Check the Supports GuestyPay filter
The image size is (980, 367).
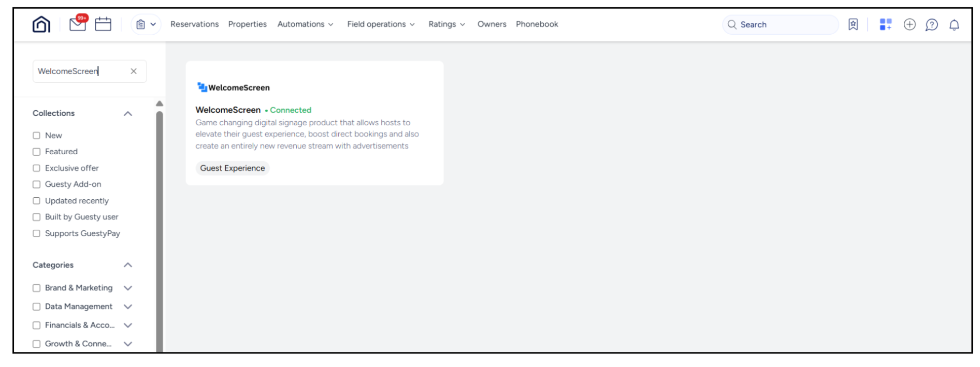click(x=37, y=233)
